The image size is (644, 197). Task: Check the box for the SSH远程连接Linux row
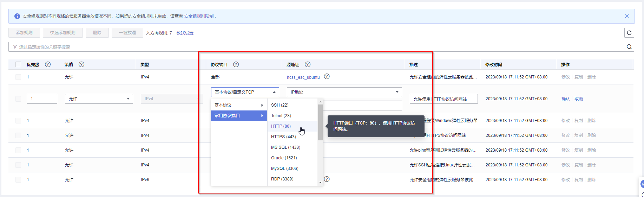(x=18, y=165)
